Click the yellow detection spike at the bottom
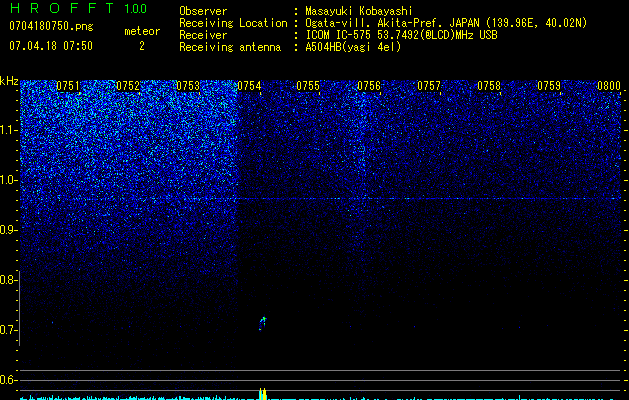This screenshot has width=629, height=400. tap(263, 394)
